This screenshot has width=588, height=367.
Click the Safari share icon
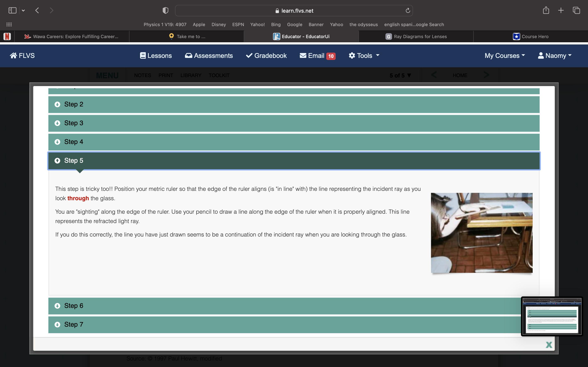[546, 10]
